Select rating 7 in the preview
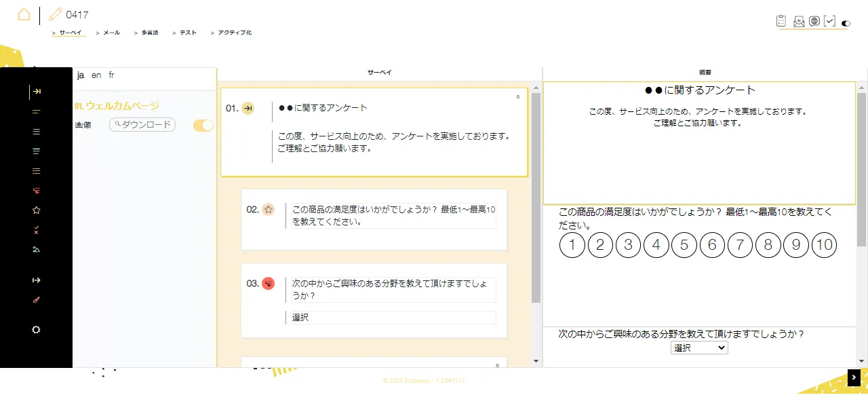This screenshot has width=868, height=408. 740,245
